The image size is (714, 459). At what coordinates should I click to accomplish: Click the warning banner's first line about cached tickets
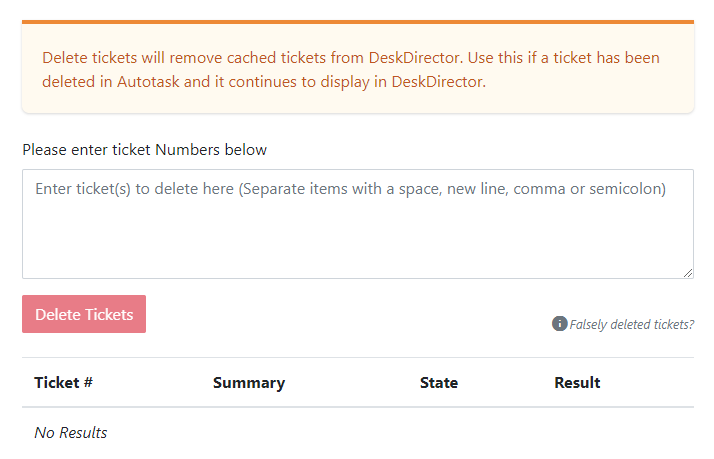coord(351,58)
